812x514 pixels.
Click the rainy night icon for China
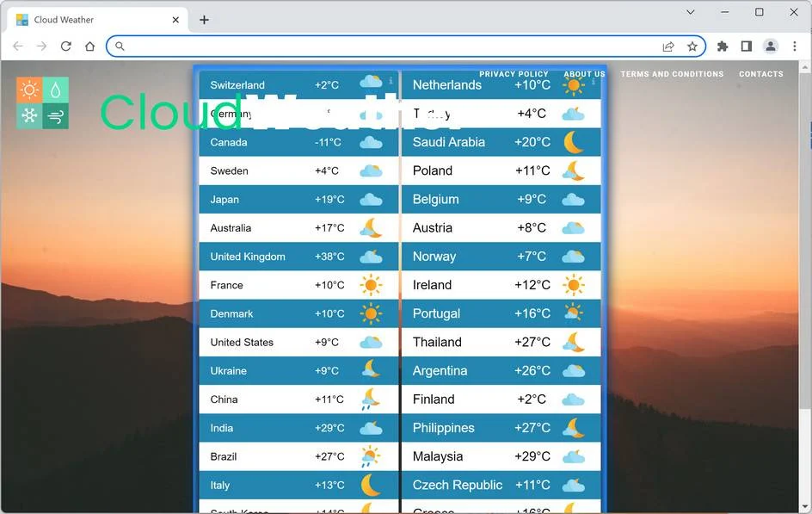click(371, 399)
